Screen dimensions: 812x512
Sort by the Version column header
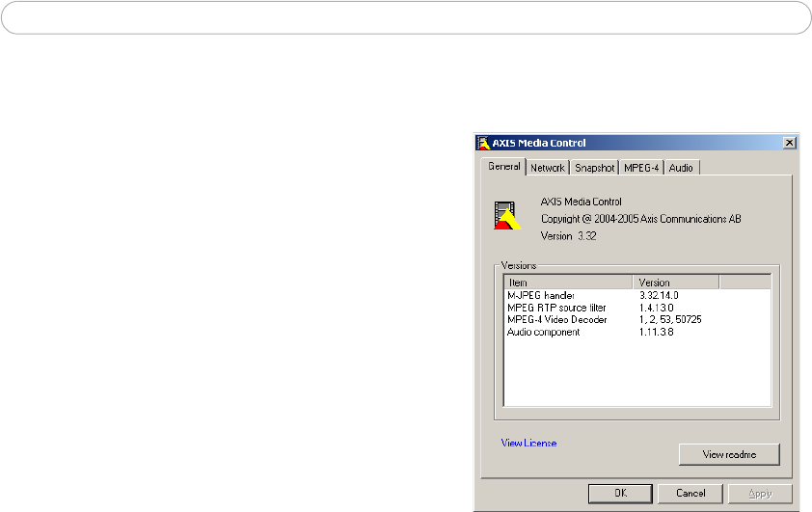tap(676, 283)
